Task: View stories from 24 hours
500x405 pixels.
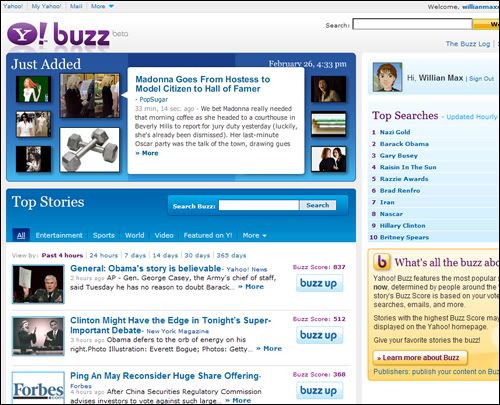Action: pyautogui.click(x=104, y=255)
